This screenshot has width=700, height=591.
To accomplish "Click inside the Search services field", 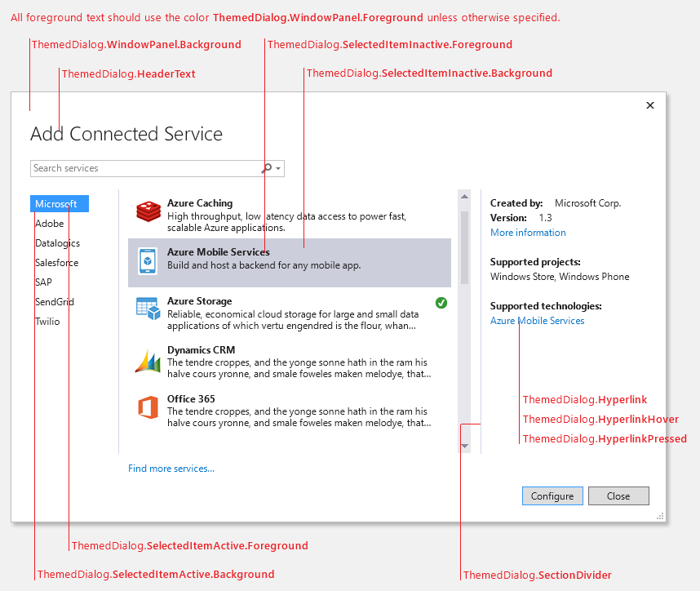I will tap(139, 168).
